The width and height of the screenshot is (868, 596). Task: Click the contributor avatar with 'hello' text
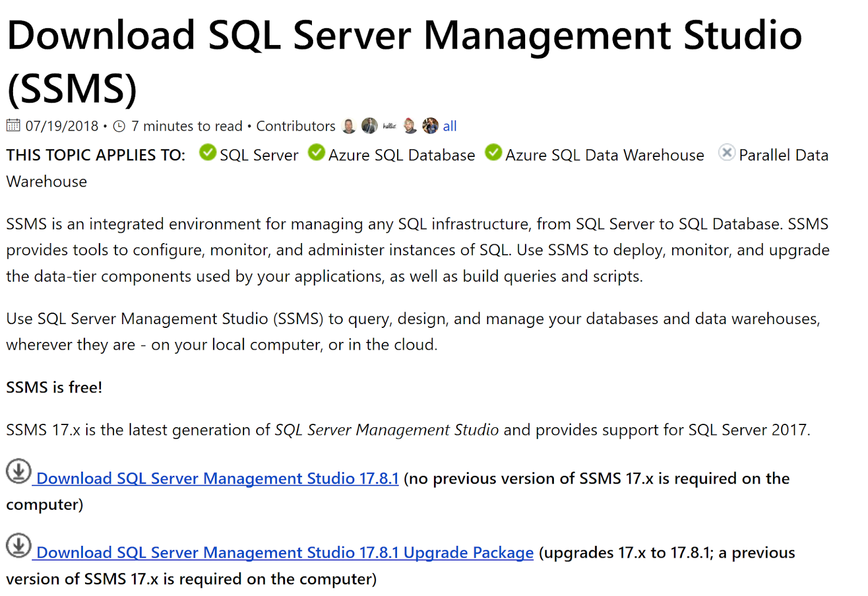[390, 125]
